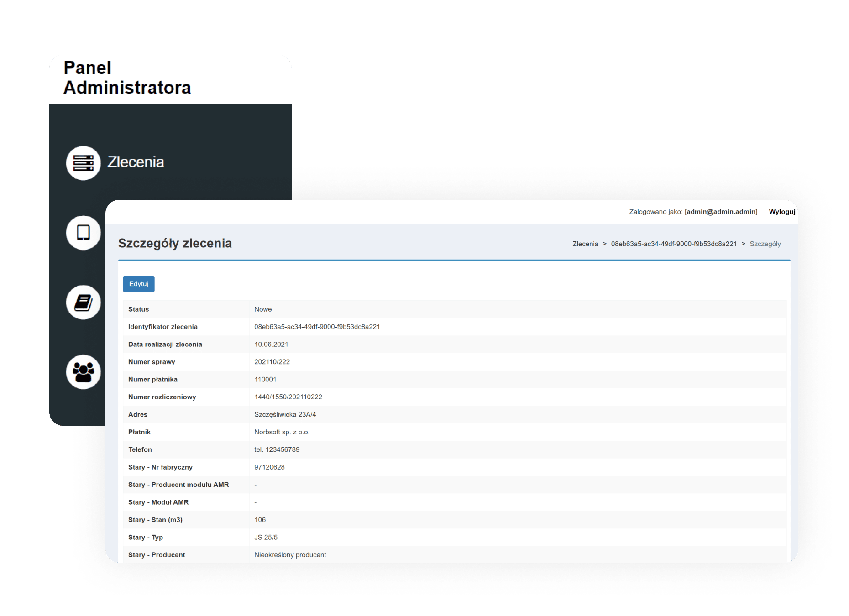Select address Szczęśliwicka 23A/4
The width and height of the screenshot is (849, 616).
tap(285, 415)
